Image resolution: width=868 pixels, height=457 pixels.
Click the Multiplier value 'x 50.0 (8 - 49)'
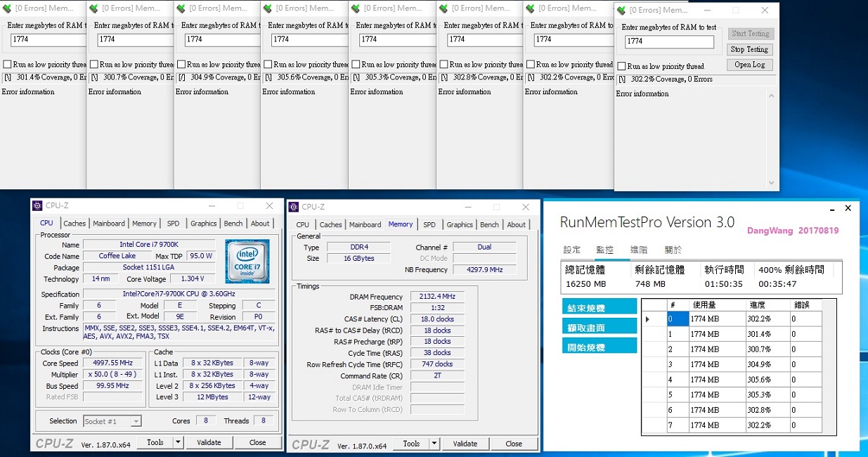(x=114, y=374)
